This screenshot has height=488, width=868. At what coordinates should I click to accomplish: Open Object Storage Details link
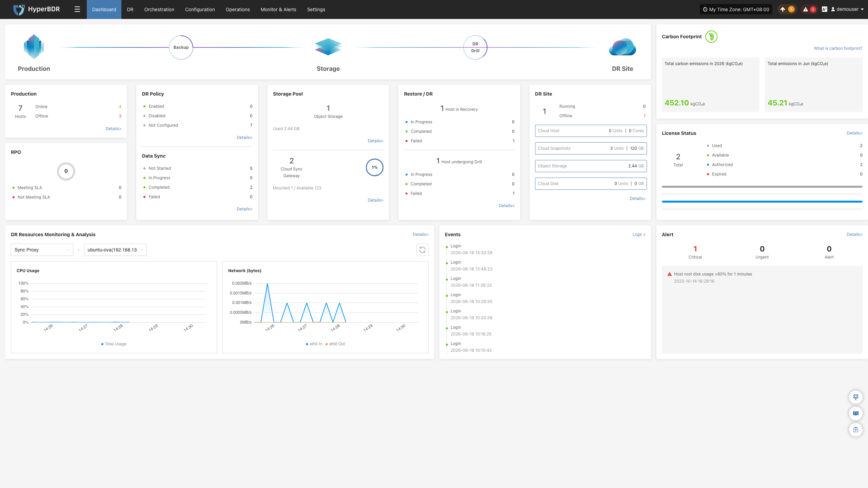pos(376,141)
